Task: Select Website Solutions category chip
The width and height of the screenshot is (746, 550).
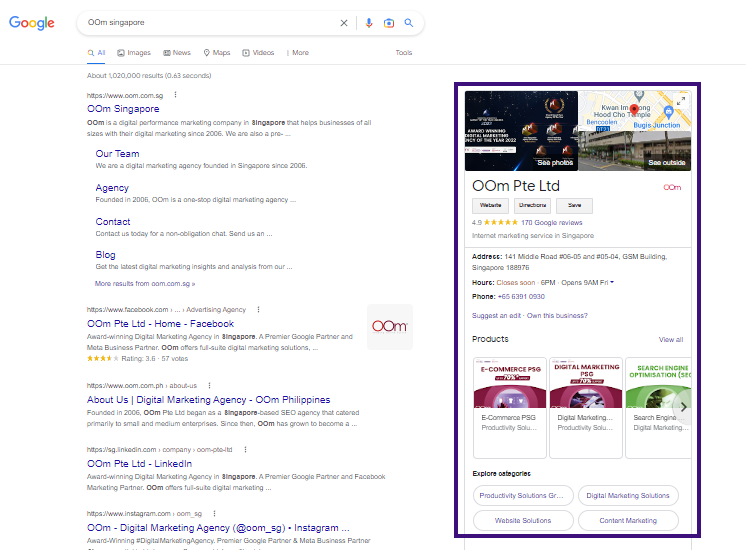Action: tap(523, 521)
